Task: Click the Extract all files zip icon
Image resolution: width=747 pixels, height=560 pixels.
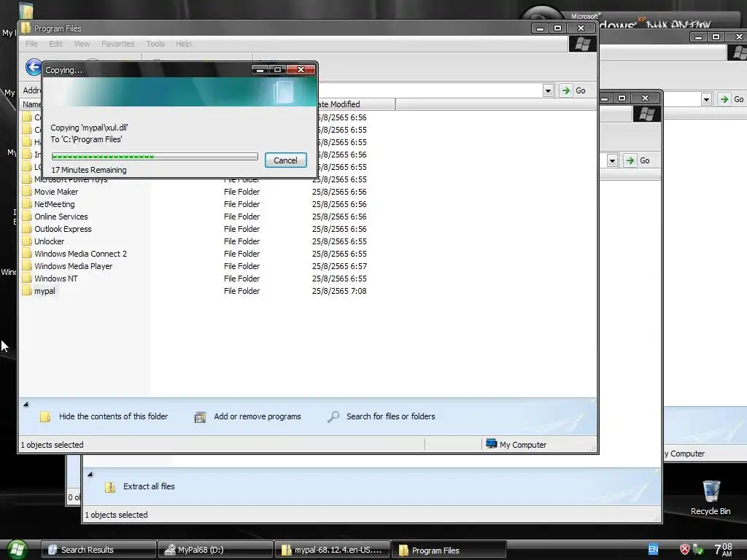Action: pos(110,486)
